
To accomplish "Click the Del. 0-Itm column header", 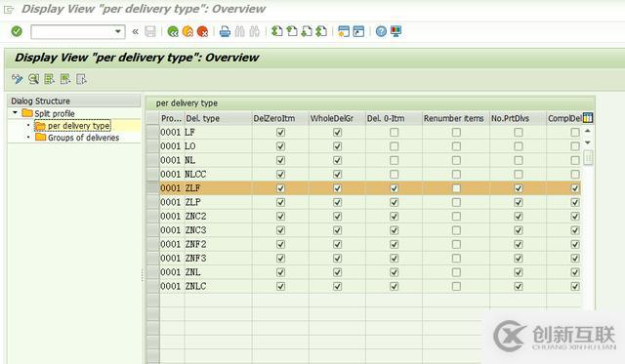I will (x=394, y=118).
